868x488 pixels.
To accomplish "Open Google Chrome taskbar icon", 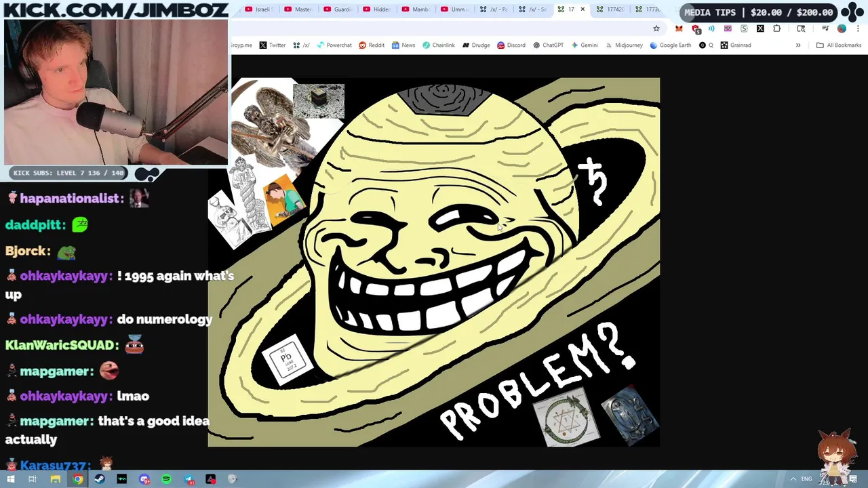I will (x=78, y=479).
